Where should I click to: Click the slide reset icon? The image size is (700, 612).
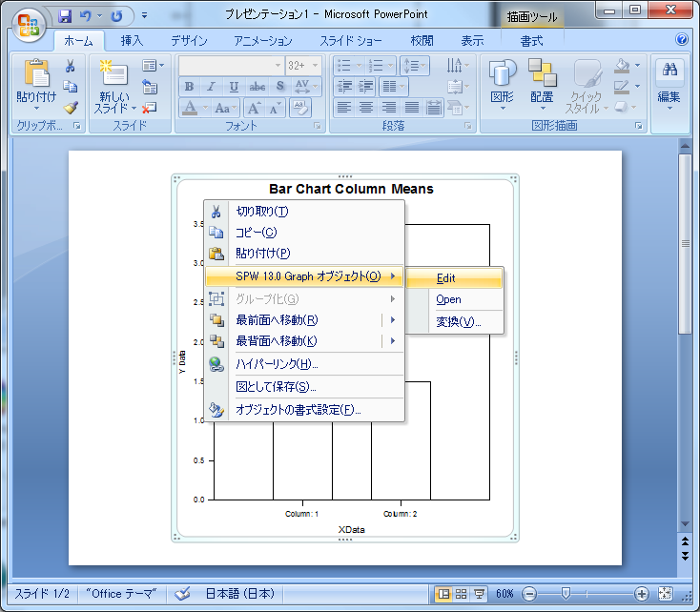tap(150, 87)
